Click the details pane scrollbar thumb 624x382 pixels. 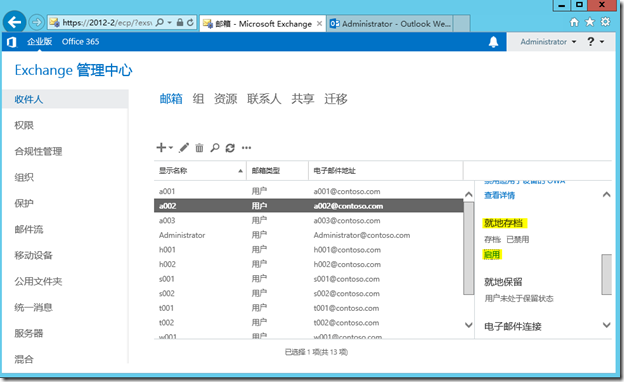pos(606,275)
